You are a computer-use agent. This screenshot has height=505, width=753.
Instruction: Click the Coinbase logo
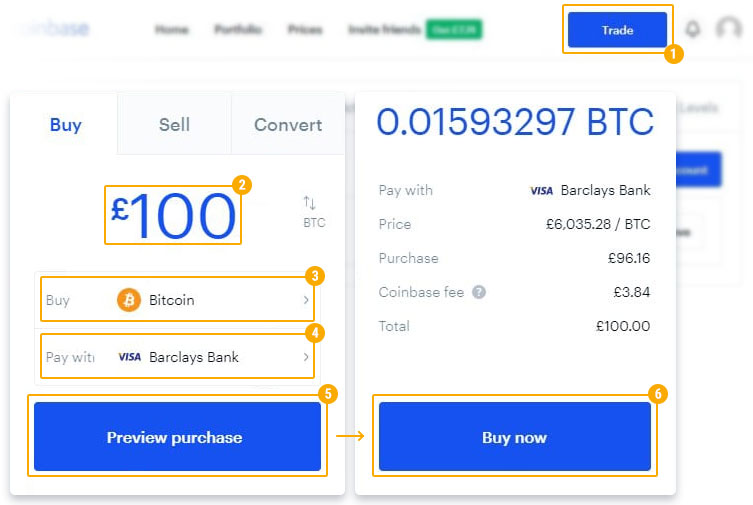[55, 30]
